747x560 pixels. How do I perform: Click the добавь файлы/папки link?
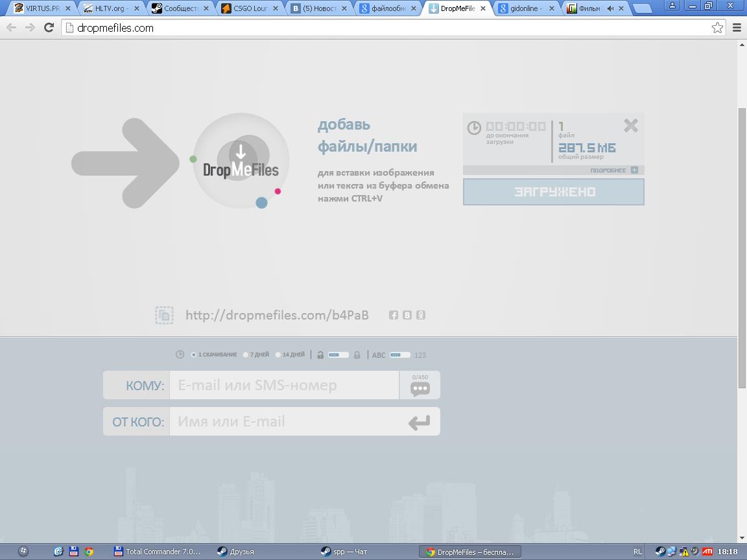[367, 135]
